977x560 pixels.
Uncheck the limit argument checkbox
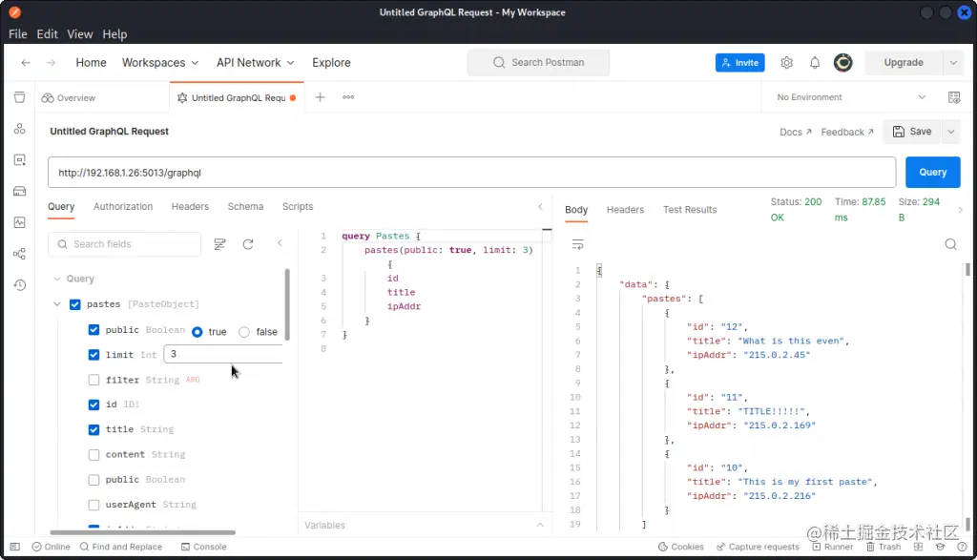(x=94, y=355)
